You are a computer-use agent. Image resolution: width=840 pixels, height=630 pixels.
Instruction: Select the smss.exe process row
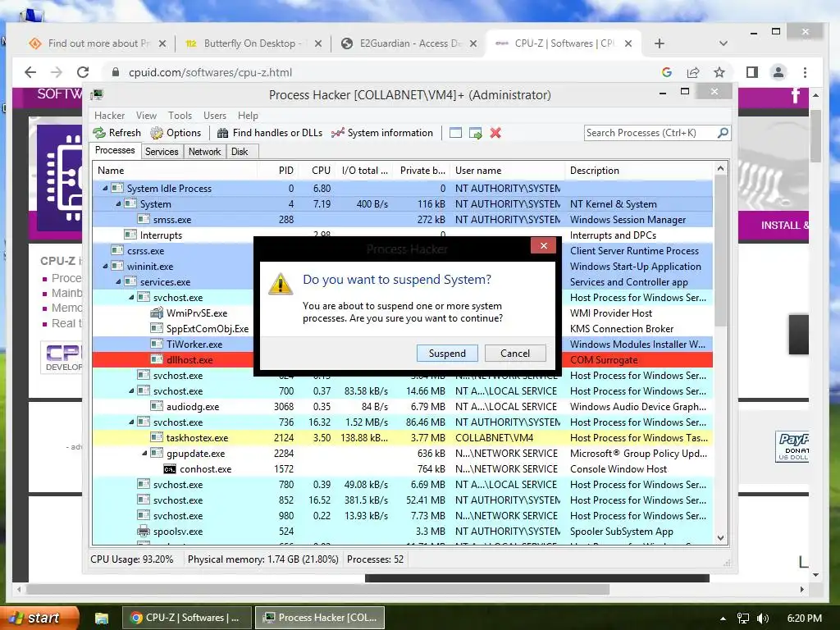coord(403,220)
